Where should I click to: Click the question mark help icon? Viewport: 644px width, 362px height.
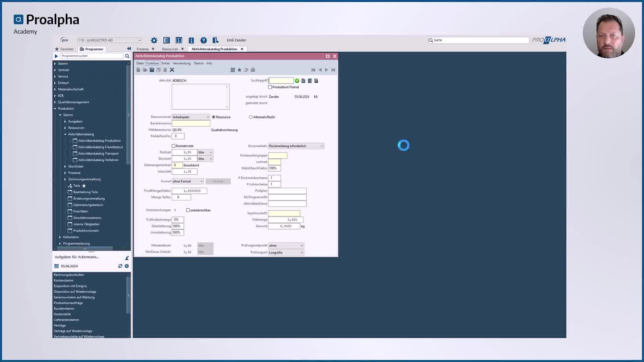[203, 40]
